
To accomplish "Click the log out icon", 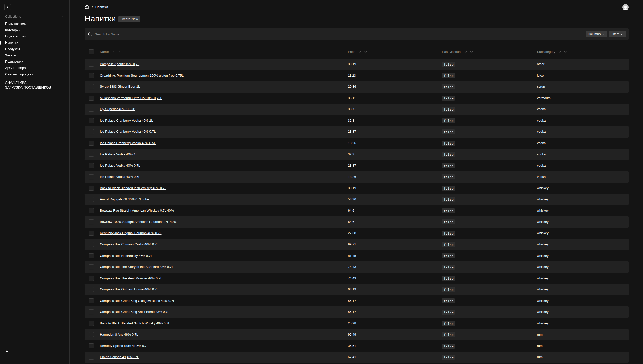I will click(8, 351).
